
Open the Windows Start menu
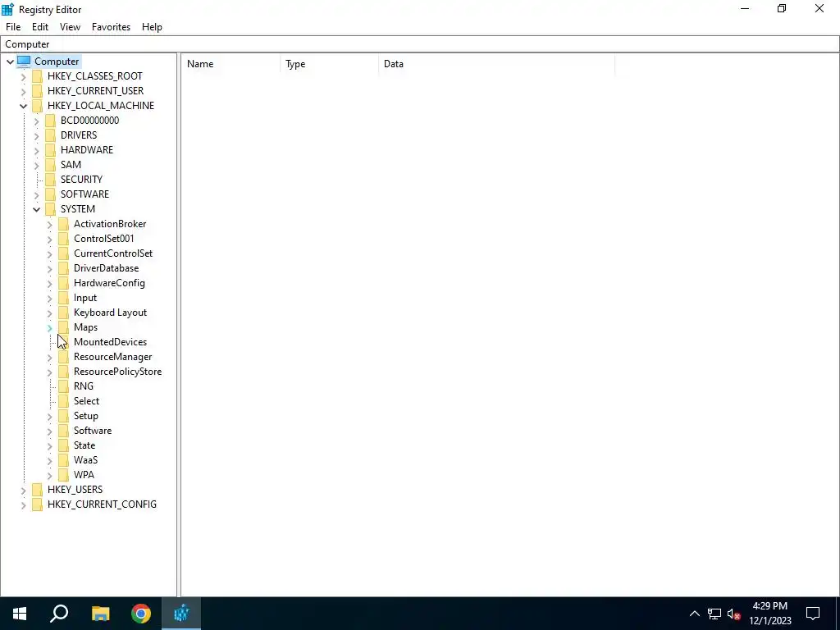pyautogui.click(x=20, y=614)
